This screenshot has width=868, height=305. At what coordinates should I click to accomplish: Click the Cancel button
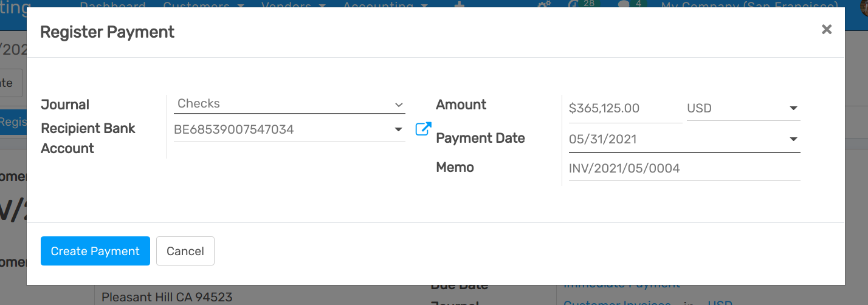tap(185, 251)
